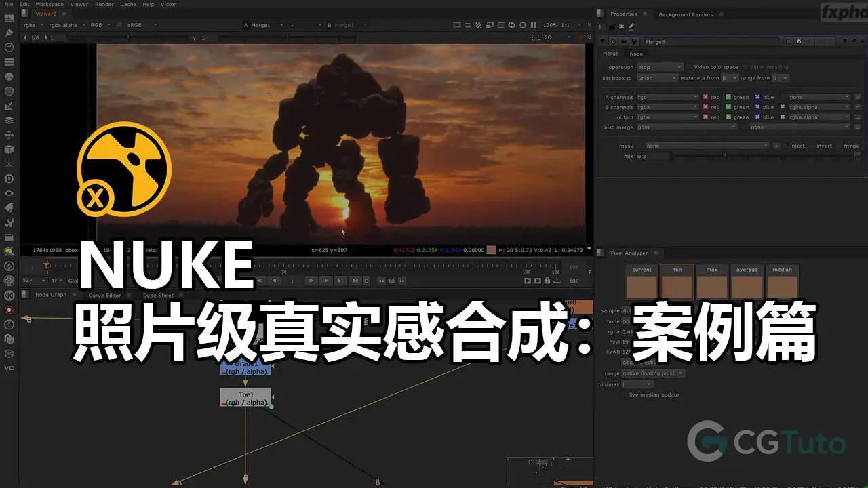The height and width of the screenshot is (488, 868).
Task: Jump to the last frame
Action: [355, 281]
